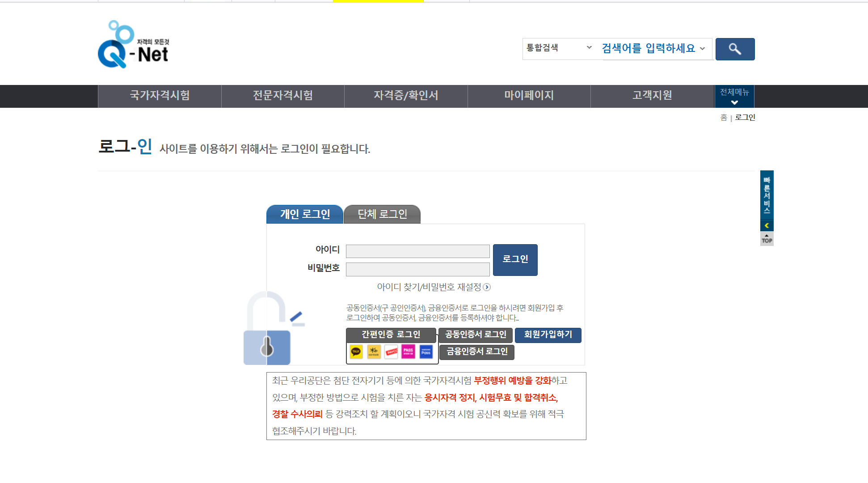868x483 pixels.
Task: Switch to the 단체 로그인 tab
Action: [x=382, y=214]
